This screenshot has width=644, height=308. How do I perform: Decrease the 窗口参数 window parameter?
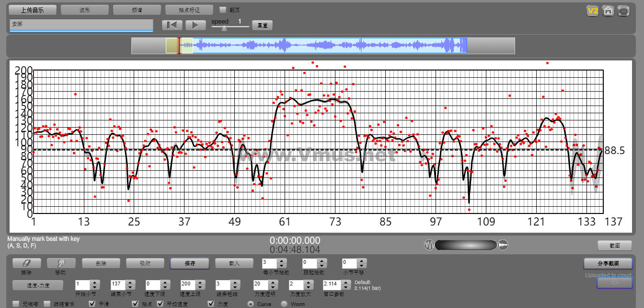click(346, 286)
